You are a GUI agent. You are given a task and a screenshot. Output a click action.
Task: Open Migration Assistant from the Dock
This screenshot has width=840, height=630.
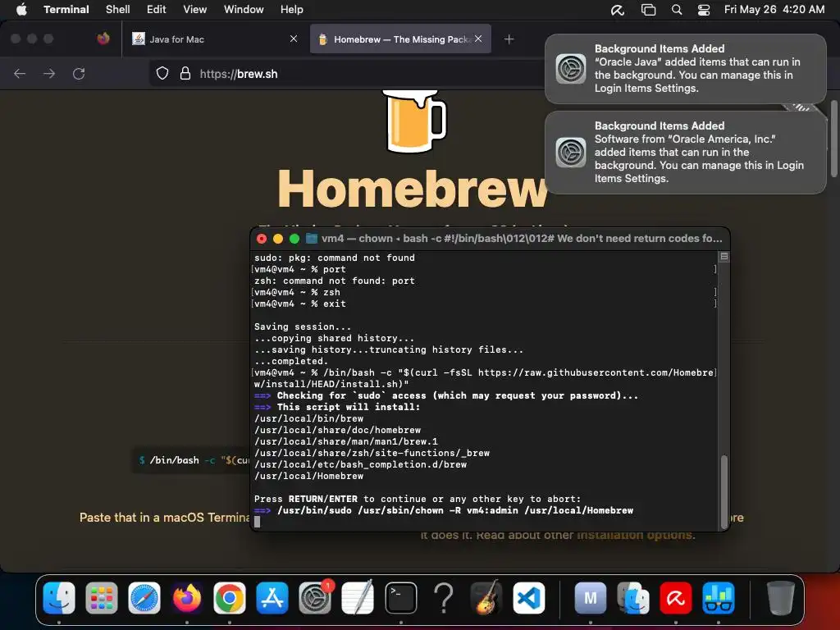[x=633, y=598]
